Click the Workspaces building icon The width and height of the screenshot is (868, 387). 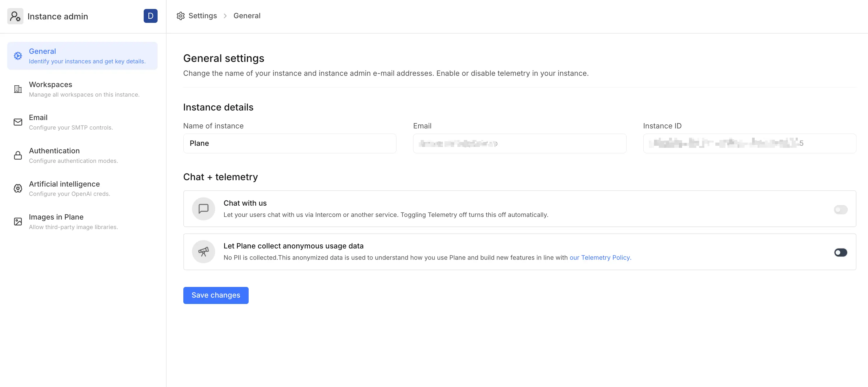(18, 89)
